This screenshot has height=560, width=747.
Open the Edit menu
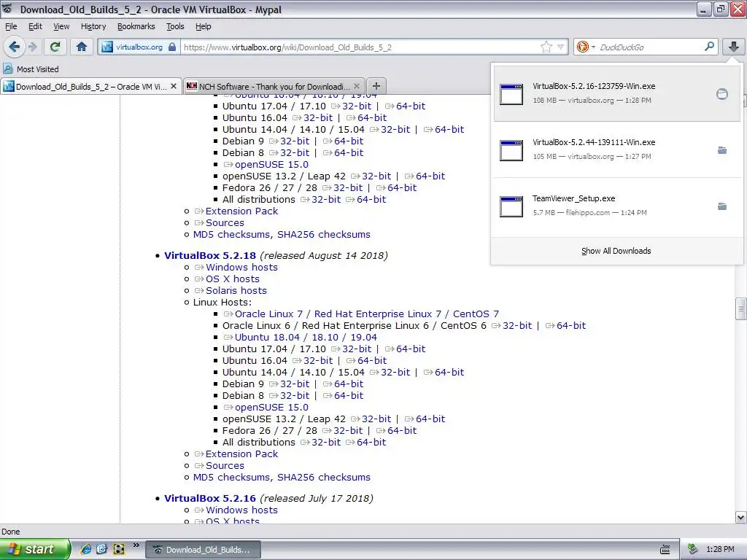(35, 27)
